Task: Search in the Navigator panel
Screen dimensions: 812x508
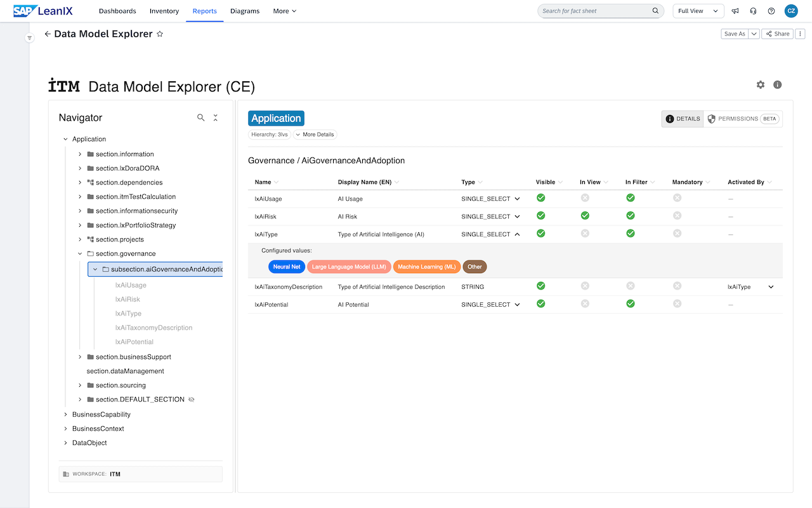Action: (201, 117)
